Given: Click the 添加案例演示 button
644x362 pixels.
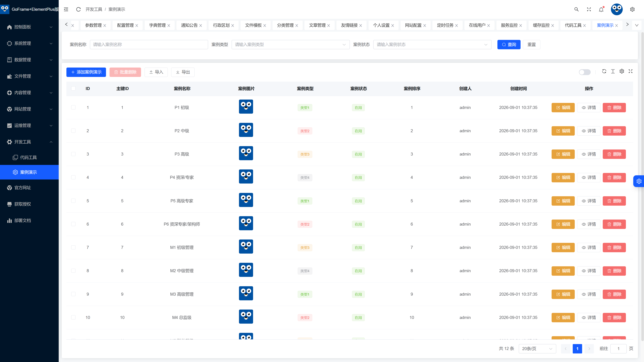Looking at the screenshot, I should 86,72.
